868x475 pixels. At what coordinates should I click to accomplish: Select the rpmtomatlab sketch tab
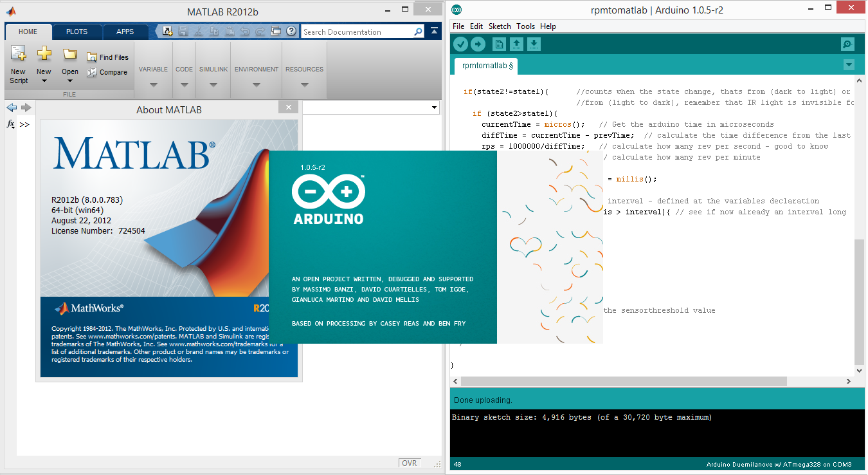(487, 66)
